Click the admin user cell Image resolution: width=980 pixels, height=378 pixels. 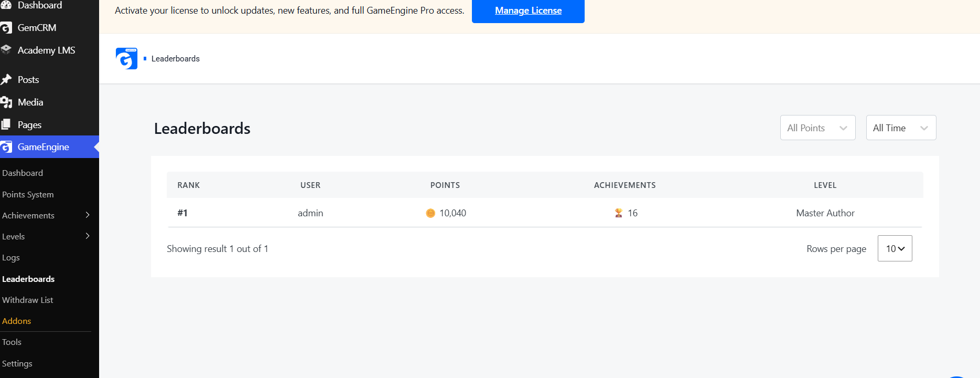tap(310, 213)
